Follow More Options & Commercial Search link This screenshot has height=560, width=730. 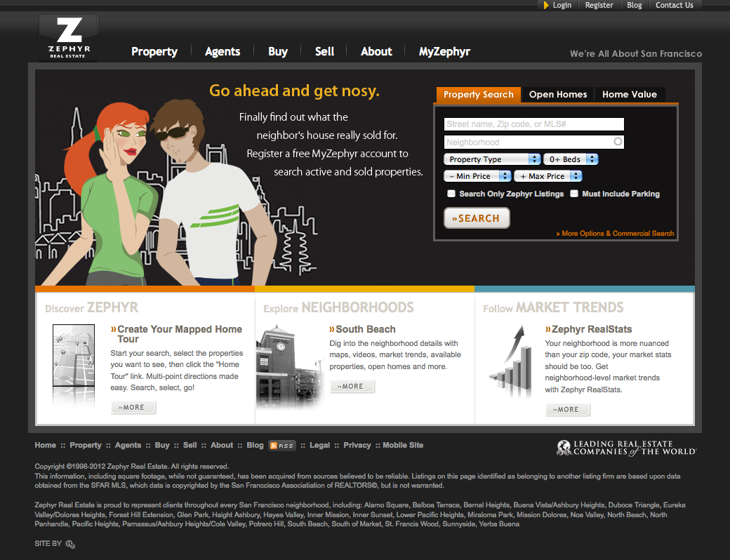pos(615,234)
